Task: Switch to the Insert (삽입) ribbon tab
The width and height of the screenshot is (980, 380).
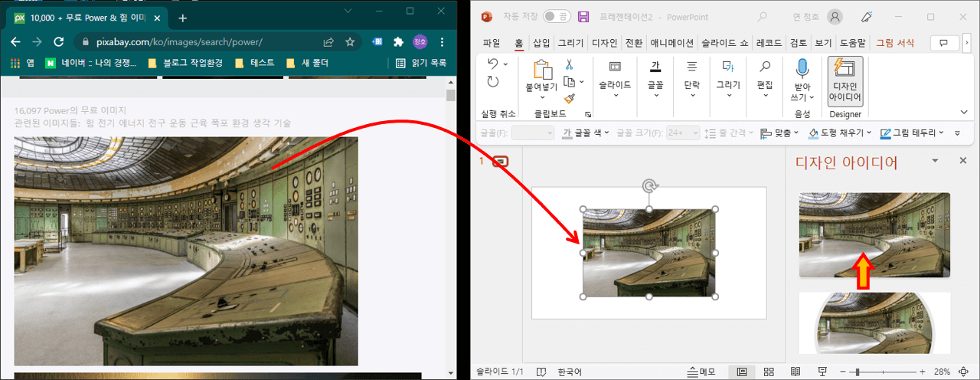Action: pos(541,43)
